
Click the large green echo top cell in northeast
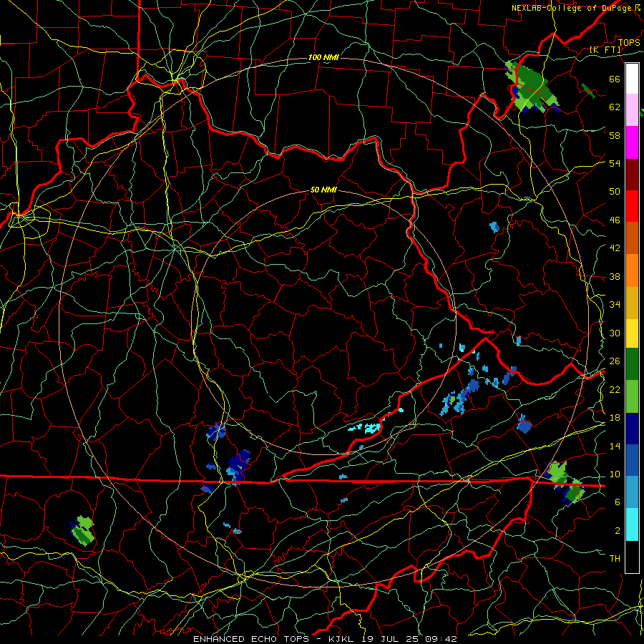click(531, 87)
